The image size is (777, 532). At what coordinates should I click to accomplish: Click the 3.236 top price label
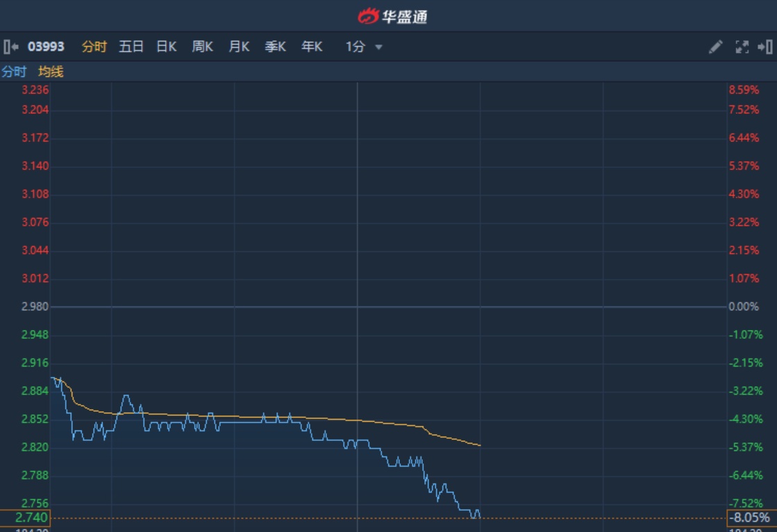[35, 90]
